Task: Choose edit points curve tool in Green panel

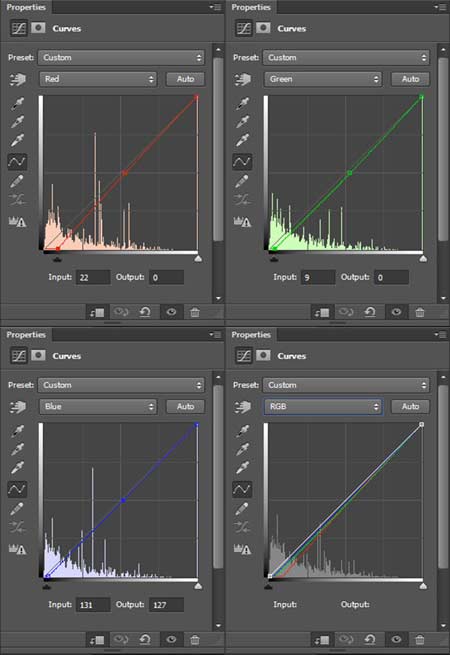Action: tap(242, 161)
